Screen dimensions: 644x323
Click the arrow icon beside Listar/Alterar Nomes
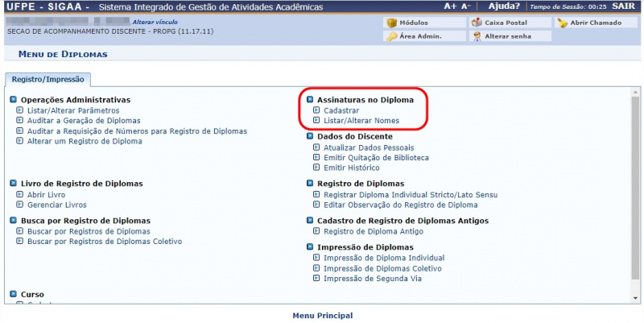click(316, 120)
